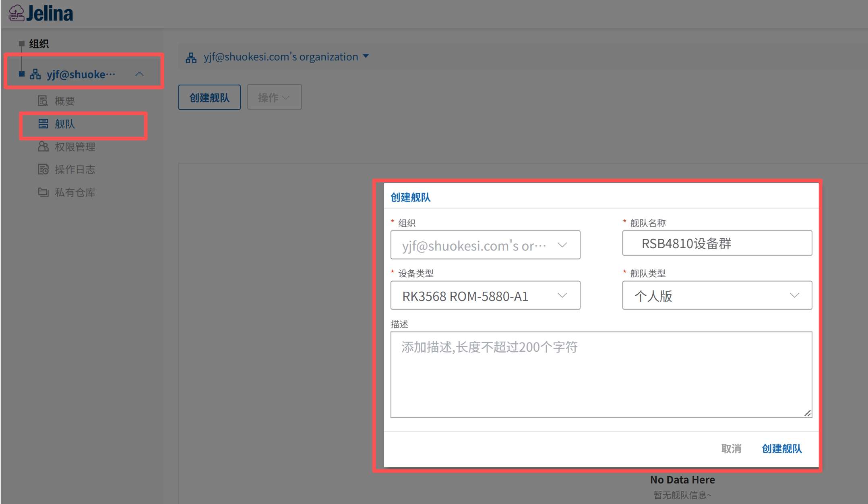Click the Jelina cloud logo icon

click(x=17, y=13)
